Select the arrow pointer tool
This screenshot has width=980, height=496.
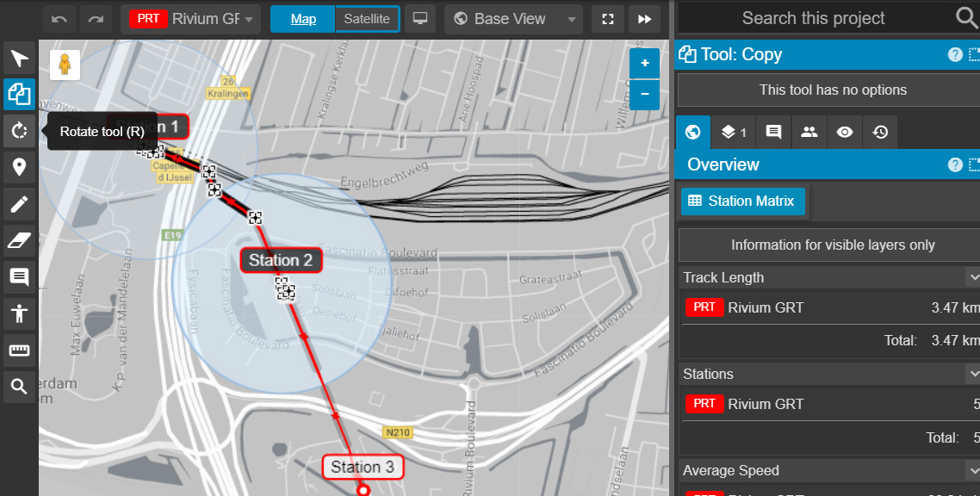19,59
